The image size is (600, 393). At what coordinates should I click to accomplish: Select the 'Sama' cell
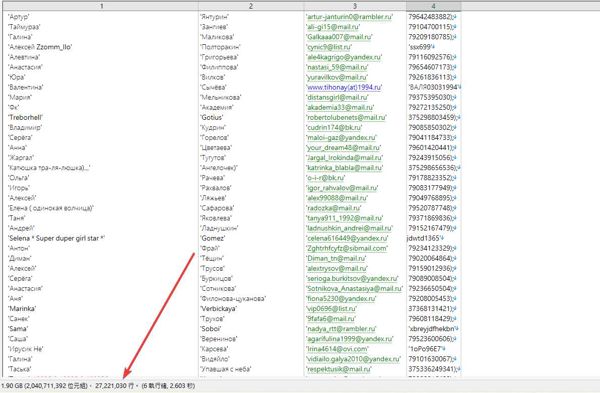pyautogui.click(x=18, y=329)
